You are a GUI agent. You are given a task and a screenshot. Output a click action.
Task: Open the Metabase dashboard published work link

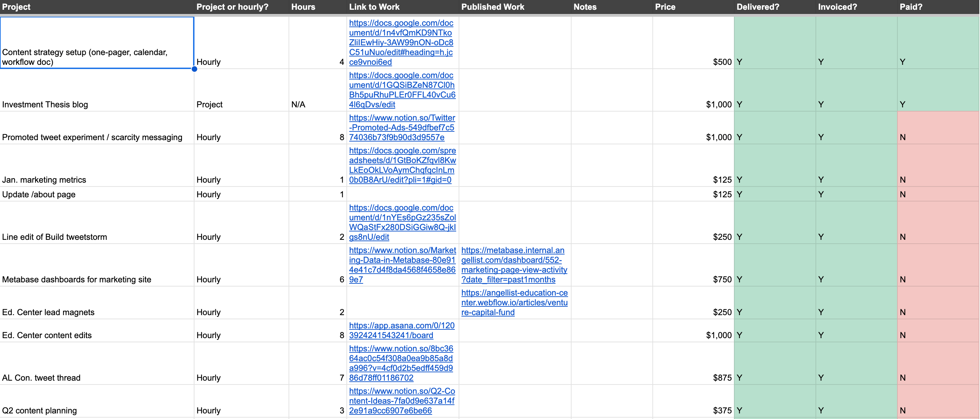click(x=514, y=265)
